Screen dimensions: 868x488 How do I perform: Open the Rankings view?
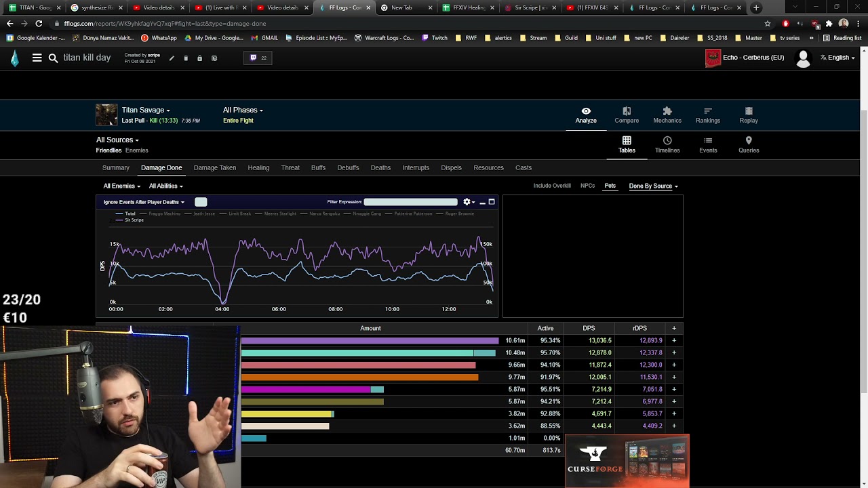pyautogui.click(x=708, y=115)
